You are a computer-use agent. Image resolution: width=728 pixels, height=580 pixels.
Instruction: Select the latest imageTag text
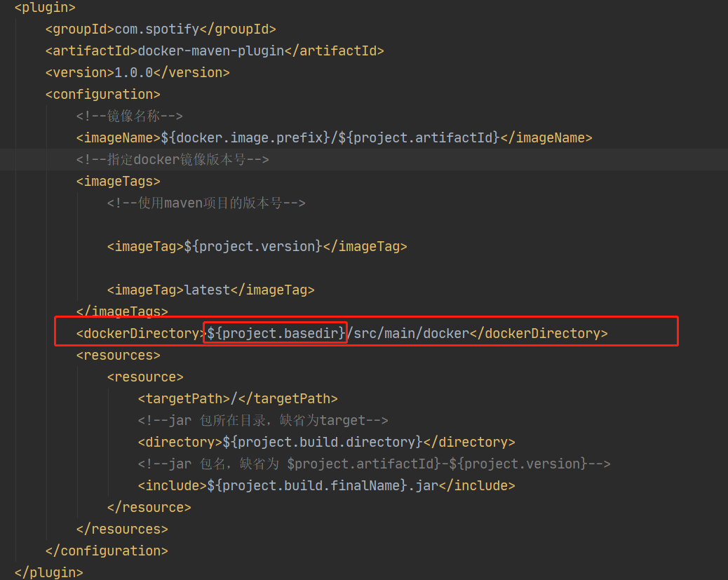coord(207,289)
